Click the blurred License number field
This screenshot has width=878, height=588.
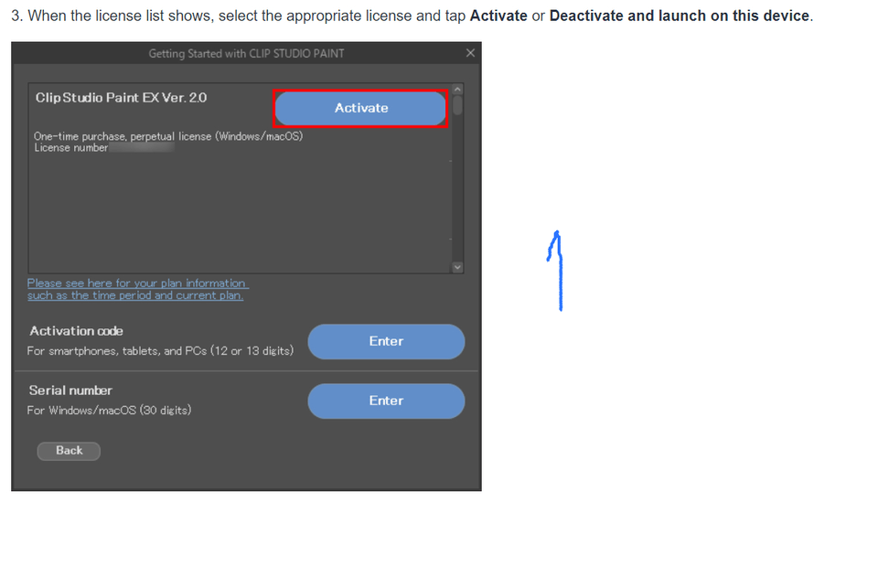[x=142, y=148]
